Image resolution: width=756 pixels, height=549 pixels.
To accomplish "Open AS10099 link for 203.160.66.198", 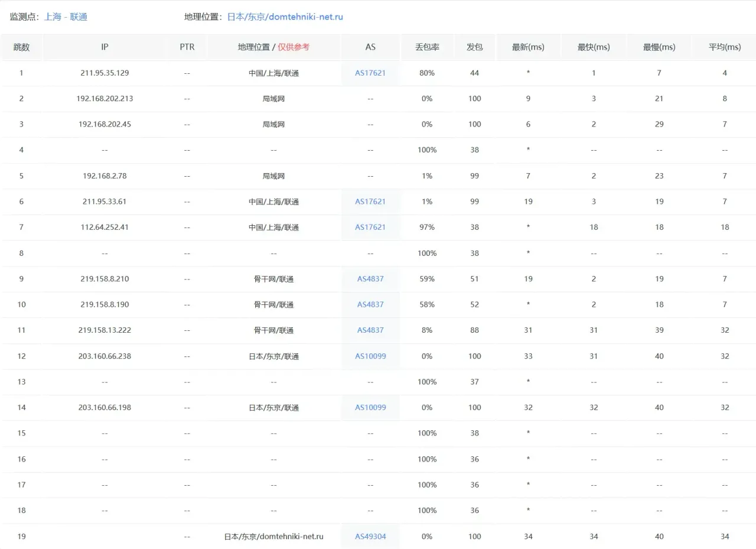I will pyautogui.click(x=370, y=408).
